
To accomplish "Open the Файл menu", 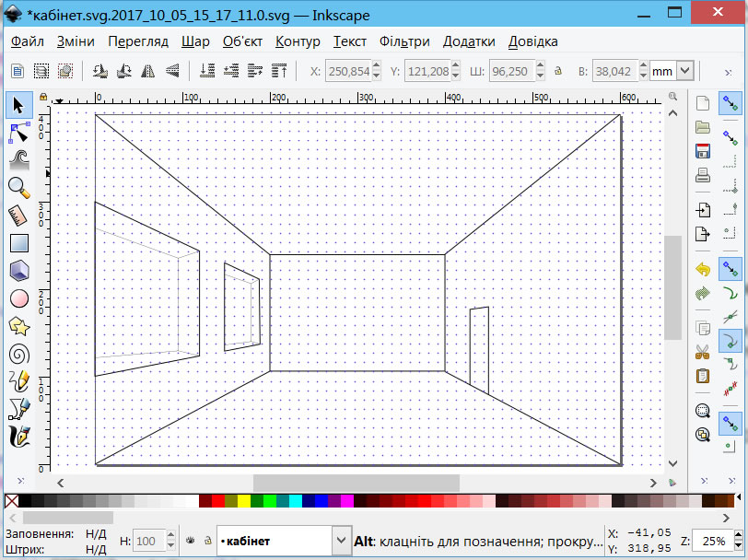I will [29, 41].
